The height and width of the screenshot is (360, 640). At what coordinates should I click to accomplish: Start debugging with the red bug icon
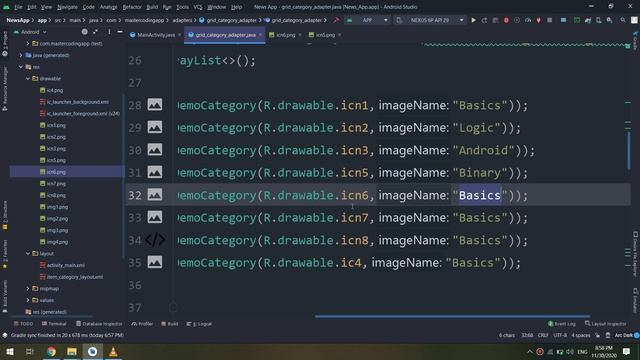pyautogui.click(x=506, y=20)
